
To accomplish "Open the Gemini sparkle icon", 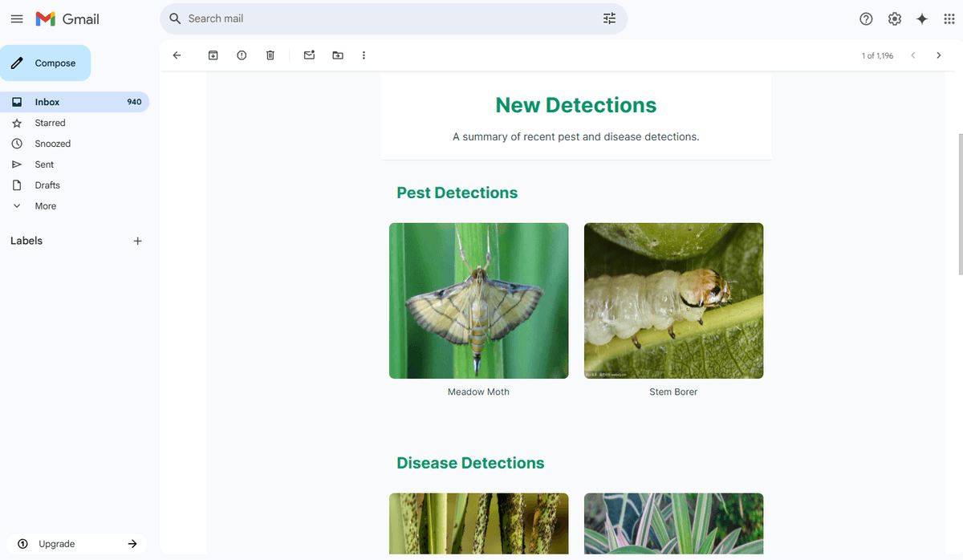I will (922, 19).
